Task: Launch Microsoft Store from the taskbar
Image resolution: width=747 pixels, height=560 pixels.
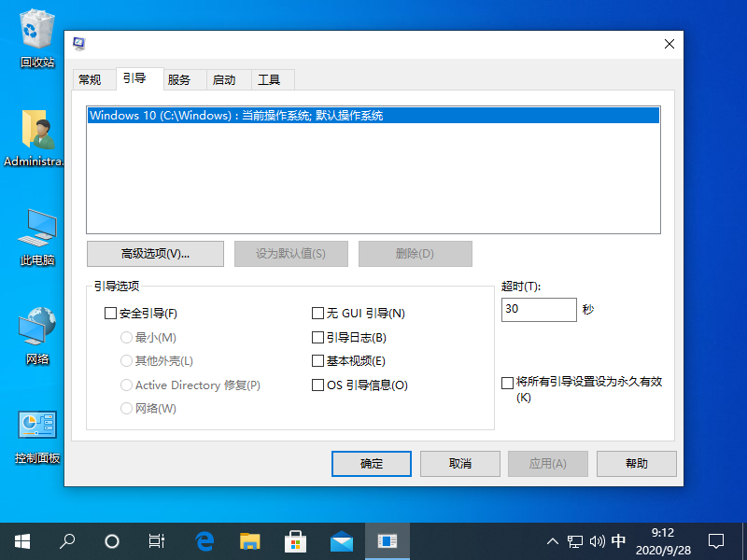Action: coord(295,540)
